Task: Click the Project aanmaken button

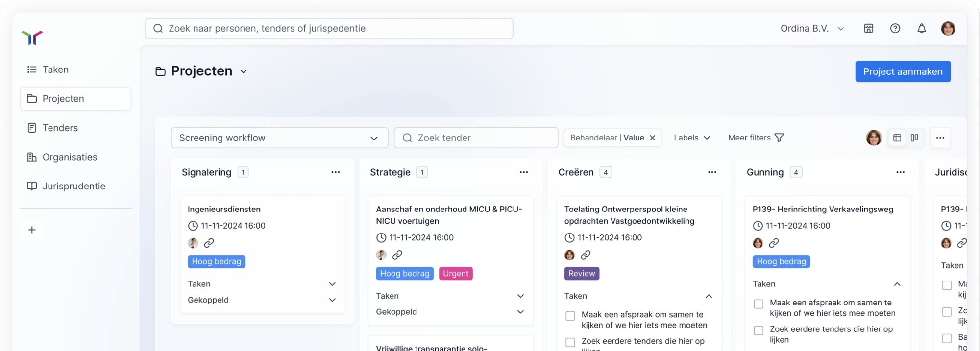Action: click(903, 71)
